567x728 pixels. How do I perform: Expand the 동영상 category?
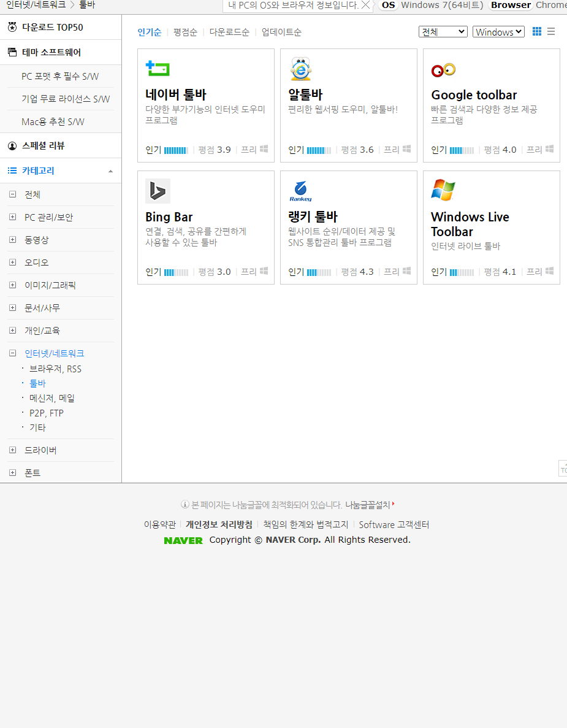click(12, 240)
